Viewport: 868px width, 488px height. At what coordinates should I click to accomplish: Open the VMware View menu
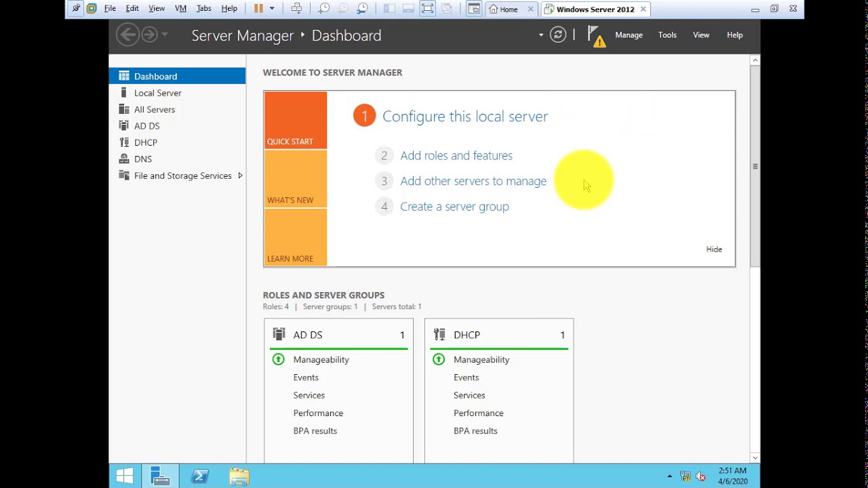(x=157, y=9)
